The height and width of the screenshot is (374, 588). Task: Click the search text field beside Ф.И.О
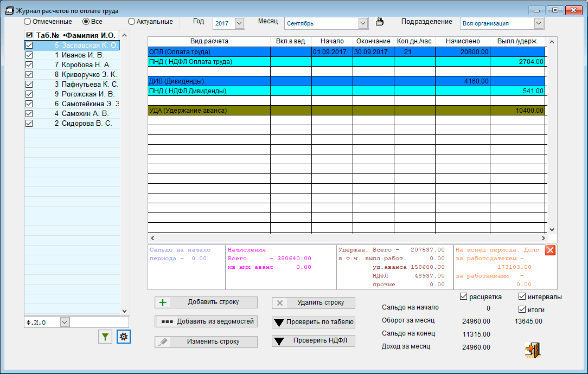[x=99, y=323]
